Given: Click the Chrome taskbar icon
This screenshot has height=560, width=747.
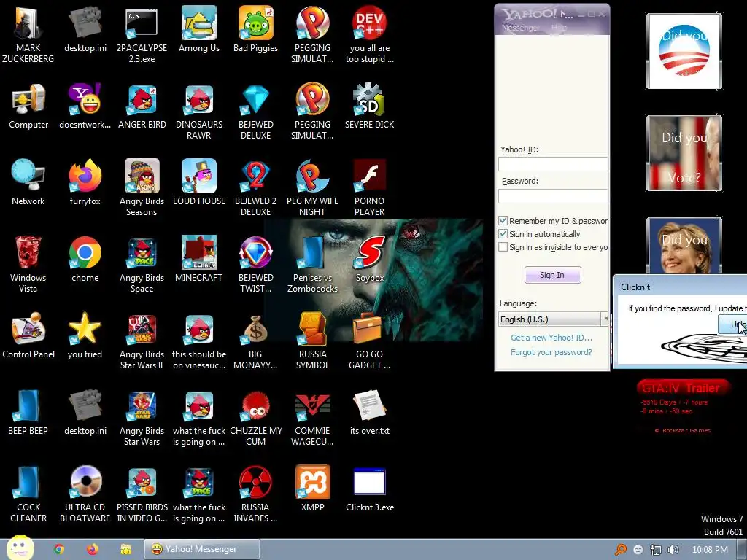Looking at the screenshot, I should [x=59, y=549].
